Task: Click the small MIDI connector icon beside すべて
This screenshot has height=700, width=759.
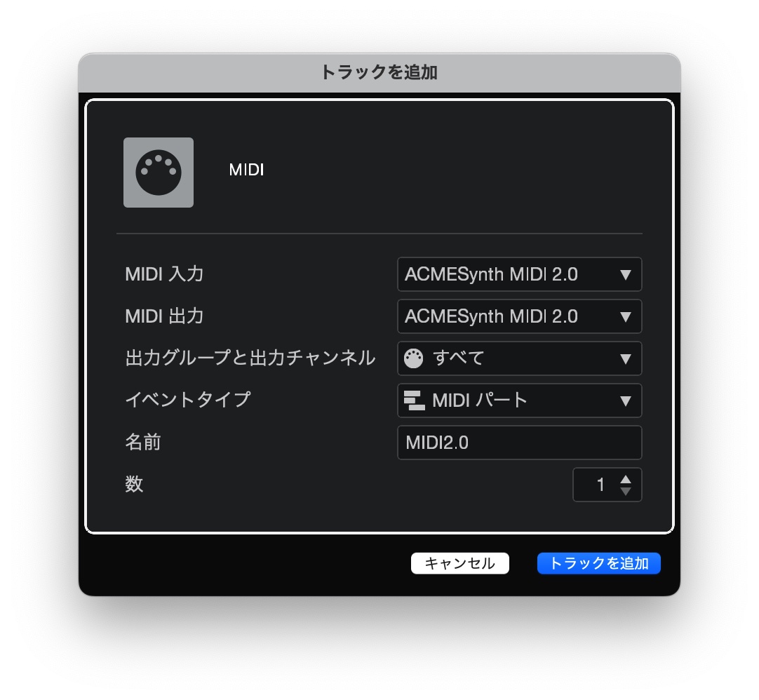Action: tap(414, 358)
